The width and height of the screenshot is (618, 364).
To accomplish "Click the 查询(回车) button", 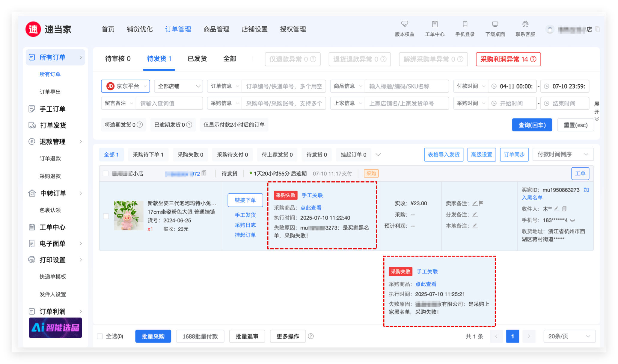I will tap(532, 125).
